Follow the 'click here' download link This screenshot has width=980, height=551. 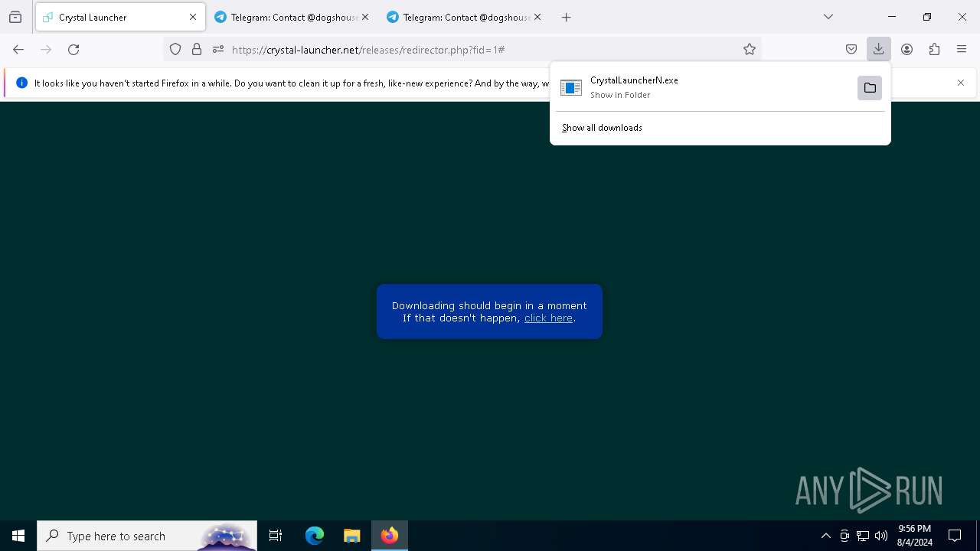click(548, 318)
